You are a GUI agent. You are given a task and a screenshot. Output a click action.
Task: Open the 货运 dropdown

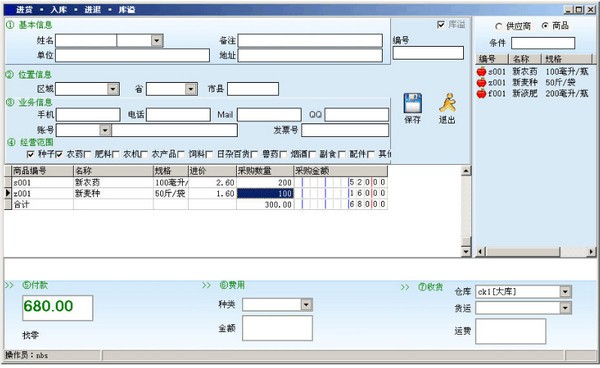565,308
